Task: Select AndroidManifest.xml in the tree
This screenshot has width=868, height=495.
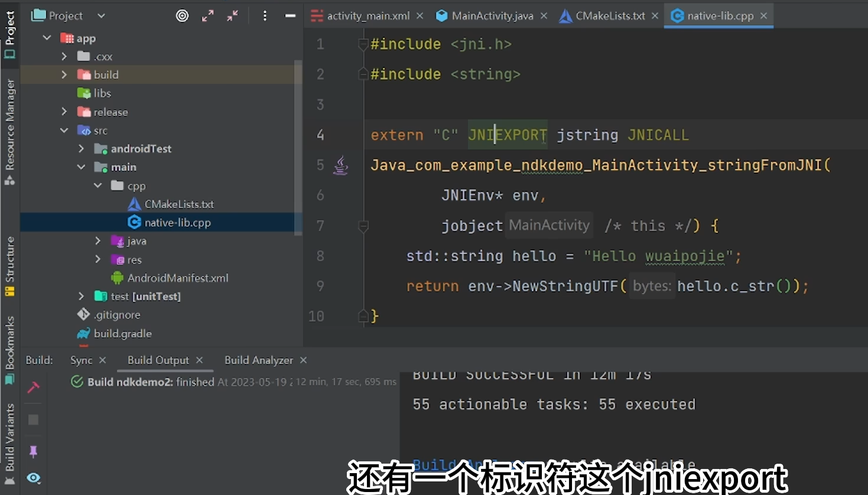Action: [170, 278]
